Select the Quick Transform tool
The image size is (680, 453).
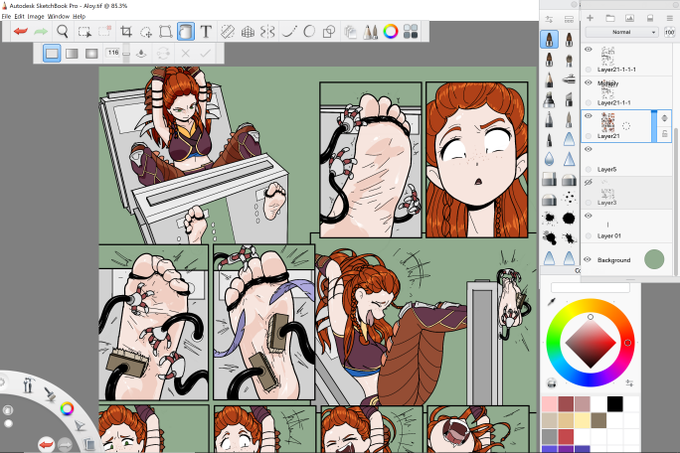tap(146, 32)
